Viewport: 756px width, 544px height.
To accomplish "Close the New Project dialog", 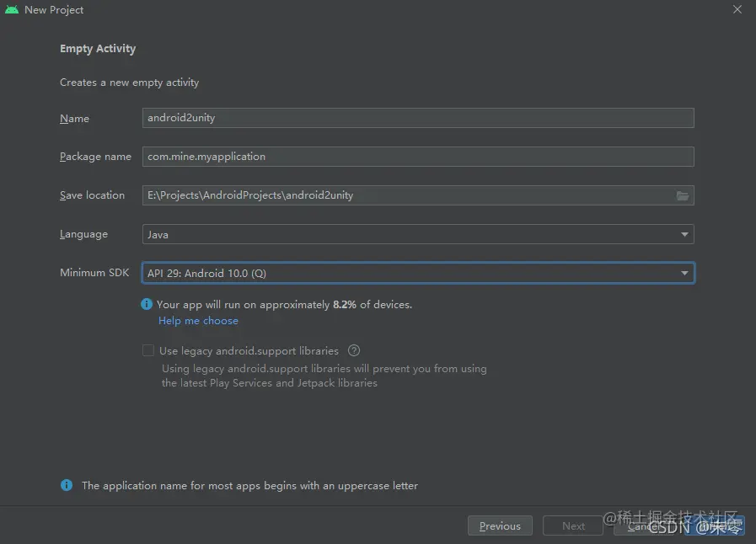I will (x=737, y=9).
